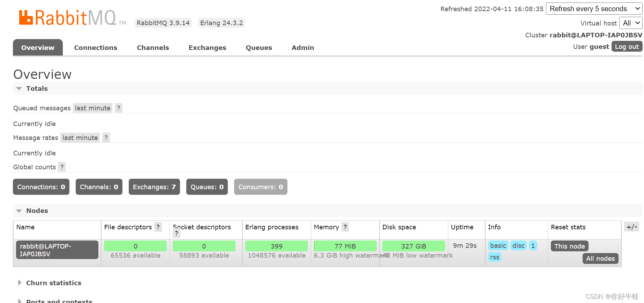Screen dimensions: 644x303
Task: Open help for Socket descriptors column
Action: 177,234
